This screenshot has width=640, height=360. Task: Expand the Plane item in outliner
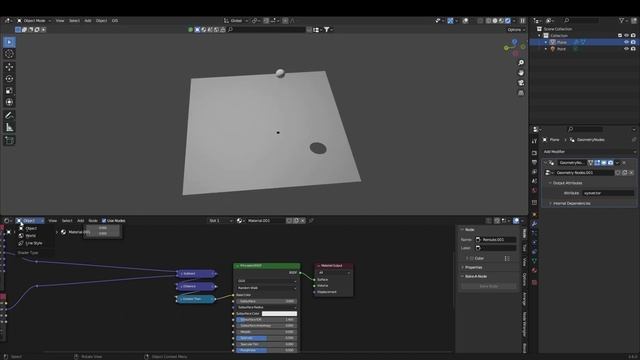(546, 42)
